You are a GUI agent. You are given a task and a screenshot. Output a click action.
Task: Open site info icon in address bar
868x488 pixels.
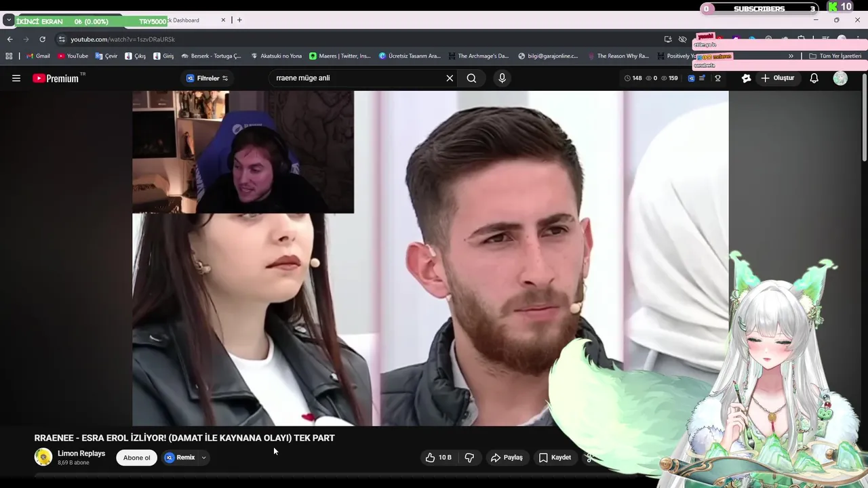click(x=62, y=39)
